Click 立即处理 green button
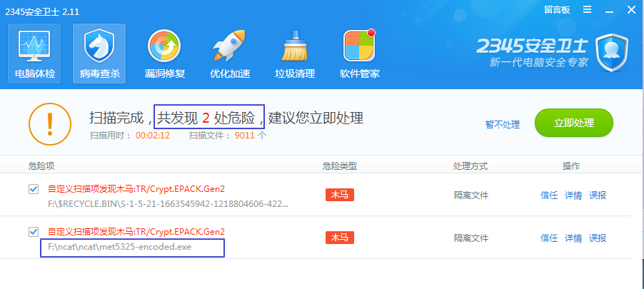The width and height of the screenshot is (644, 289). [574, 123]
